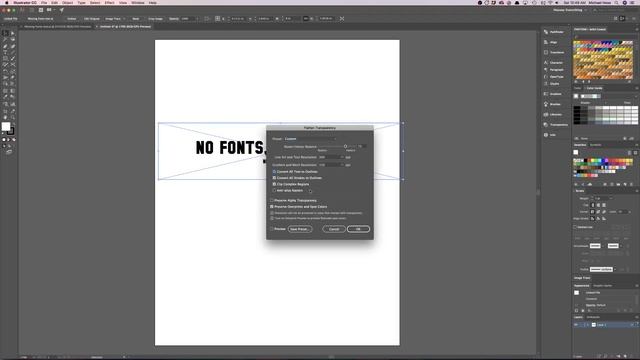The image size is (640, 360).
Task: Open the Window menu
Action: click(138, 2)
